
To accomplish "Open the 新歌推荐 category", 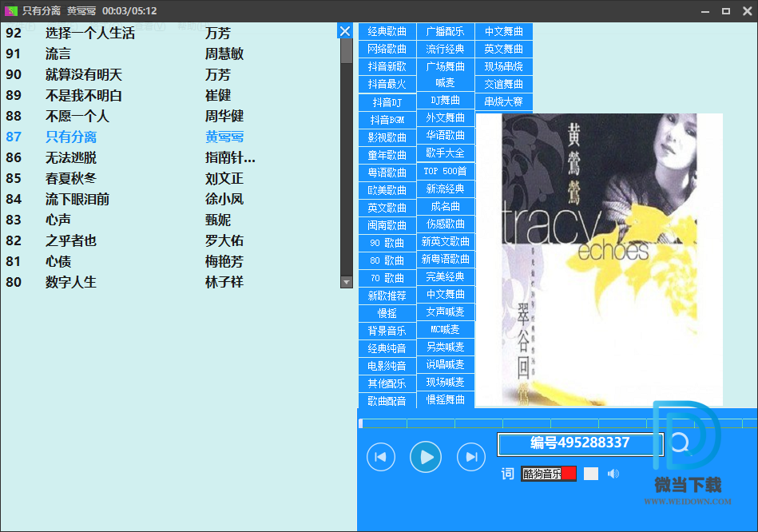I will (387, 296).
